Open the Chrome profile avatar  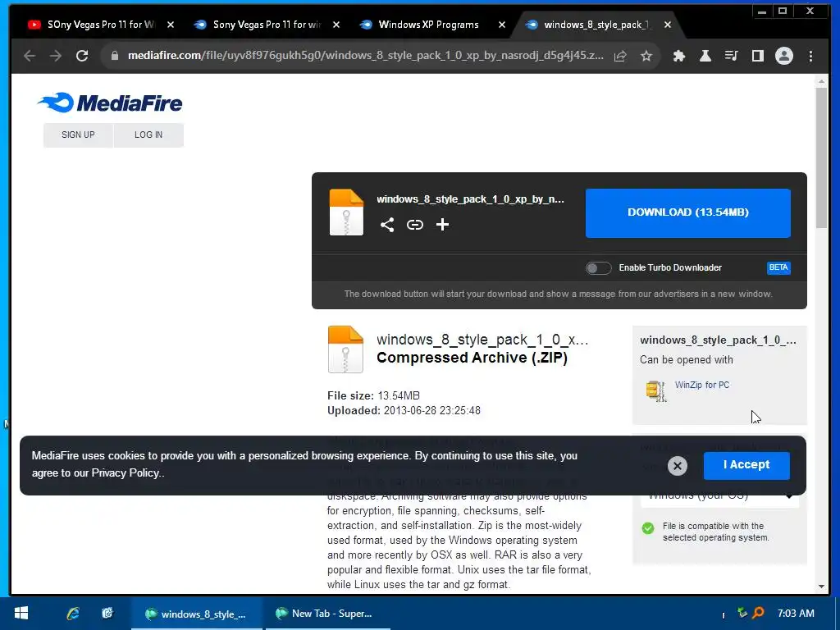(784, 56)
